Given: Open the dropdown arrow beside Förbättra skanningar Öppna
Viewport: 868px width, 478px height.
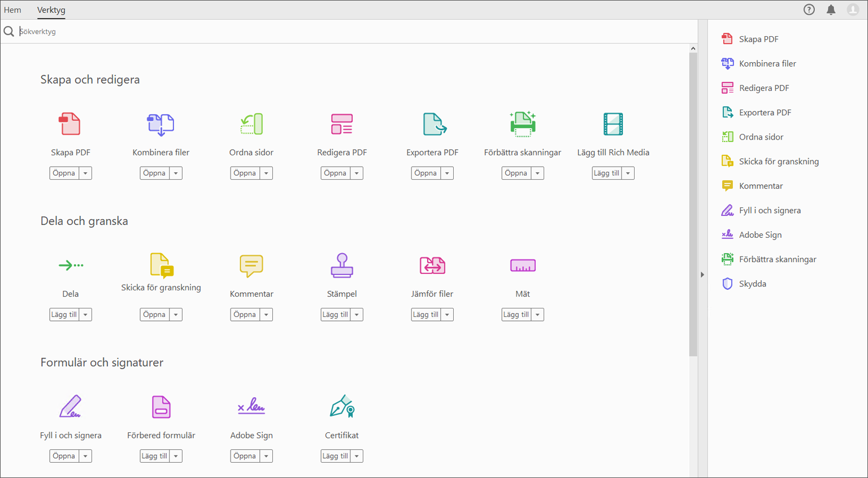Looking at the screenshot, I should coord(537,173).
